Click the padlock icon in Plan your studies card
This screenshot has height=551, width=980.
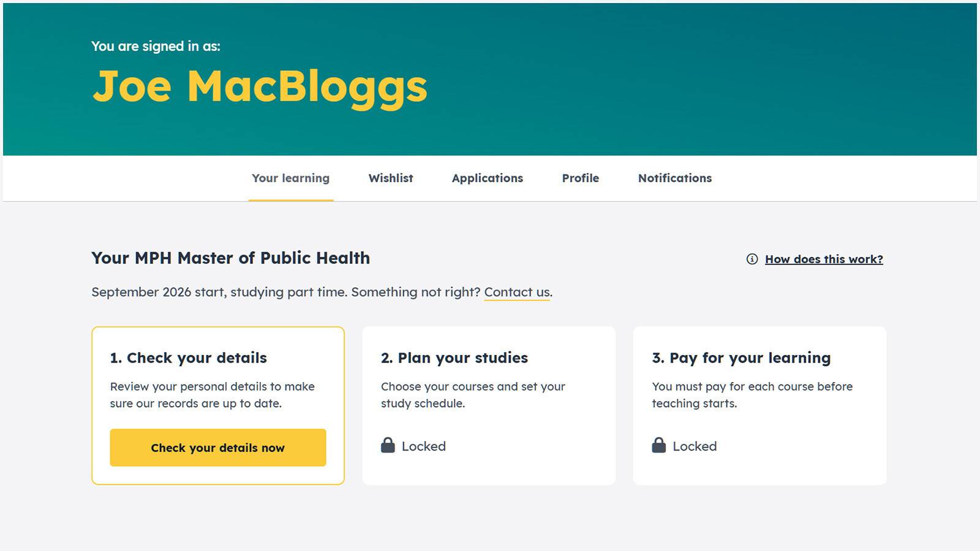pos(388,445)
